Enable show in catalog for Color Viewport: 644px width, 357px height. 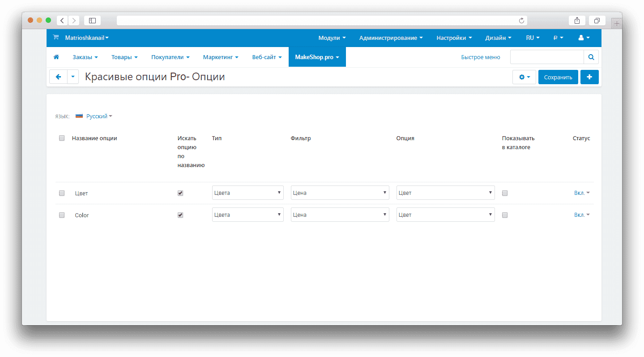point(505,215)
